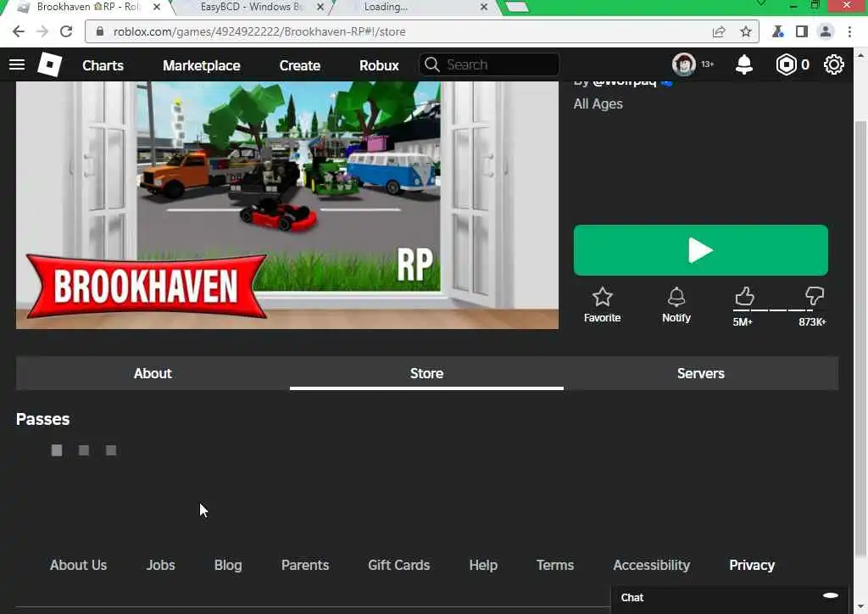Click the Brookhaven RP game thumbnail

tap(287, 205)
